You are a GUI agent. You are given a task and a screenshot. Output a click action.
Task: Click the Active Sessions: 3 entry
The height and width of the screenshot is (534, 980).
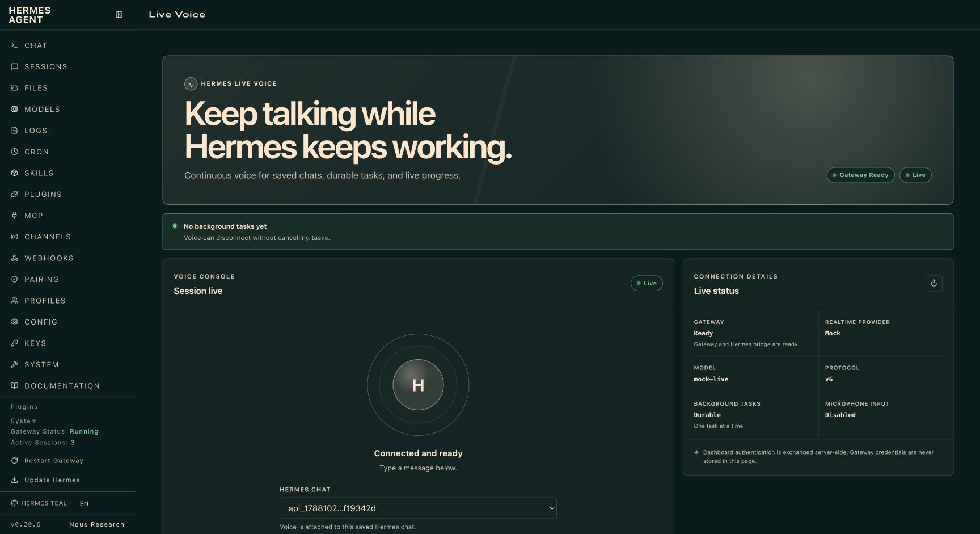[43, 443]
